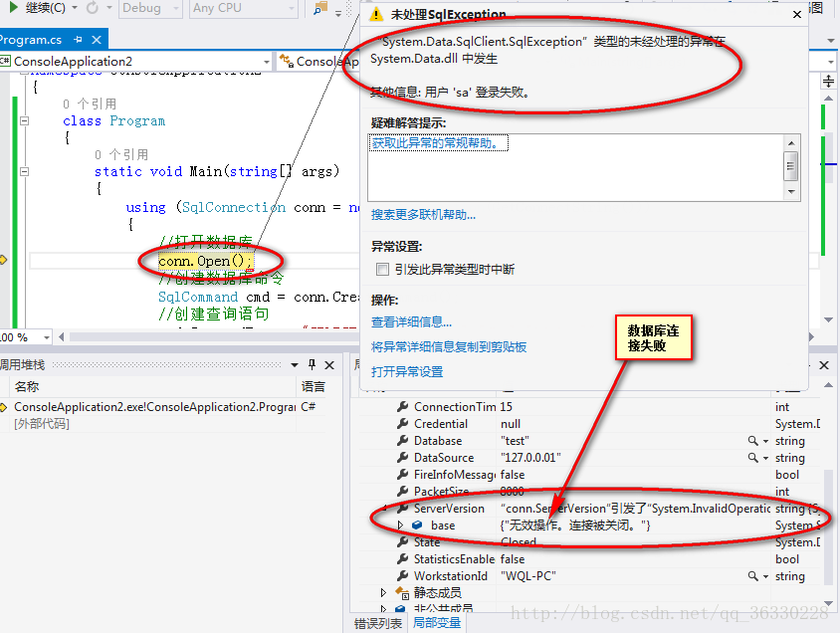Click the editor horizontal scroll left arrow
This screenshot has height=633, width=840.
coord(62,336)
